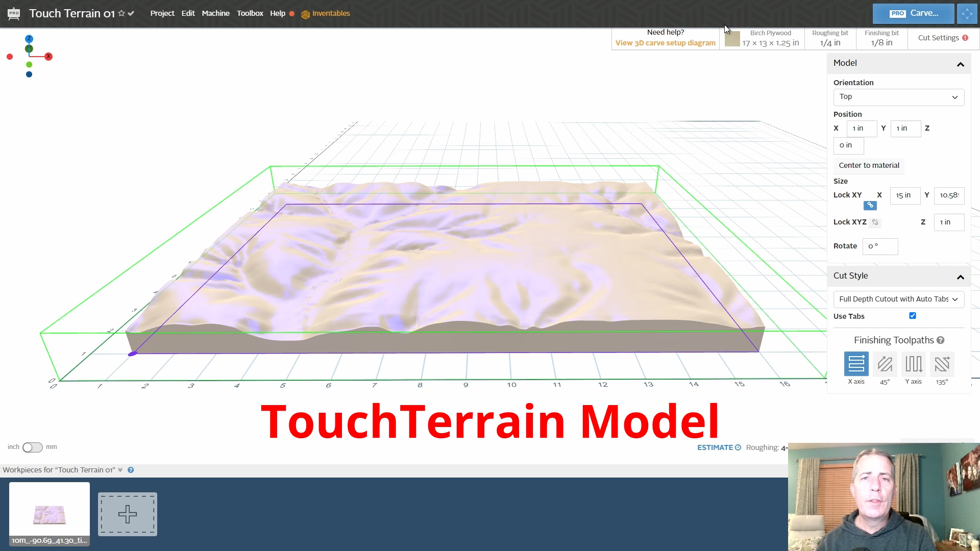Select the 45° finishing toolpath
Screen dimensions: 980x551
click(885, 364)
